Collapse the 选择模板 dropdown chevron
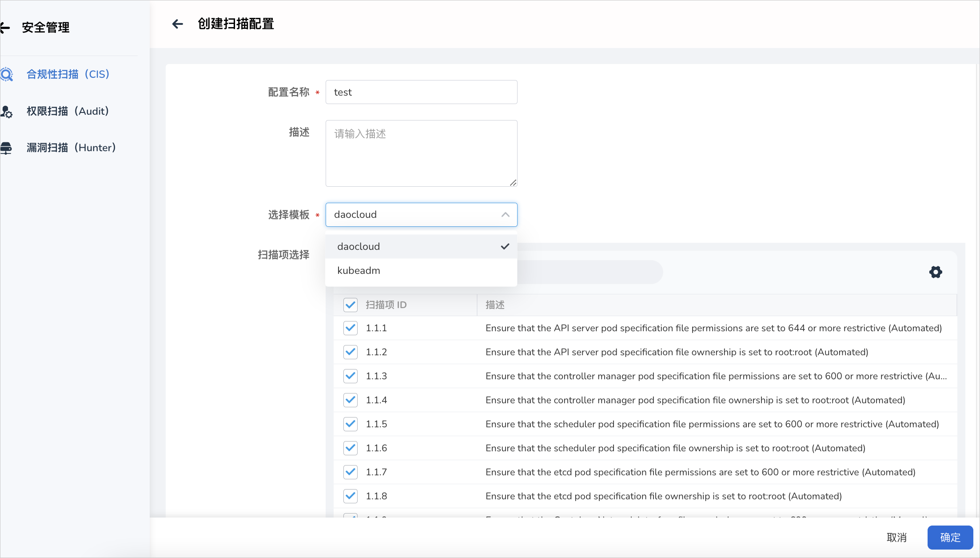980x558 pixels. click(x=505, y=215)
